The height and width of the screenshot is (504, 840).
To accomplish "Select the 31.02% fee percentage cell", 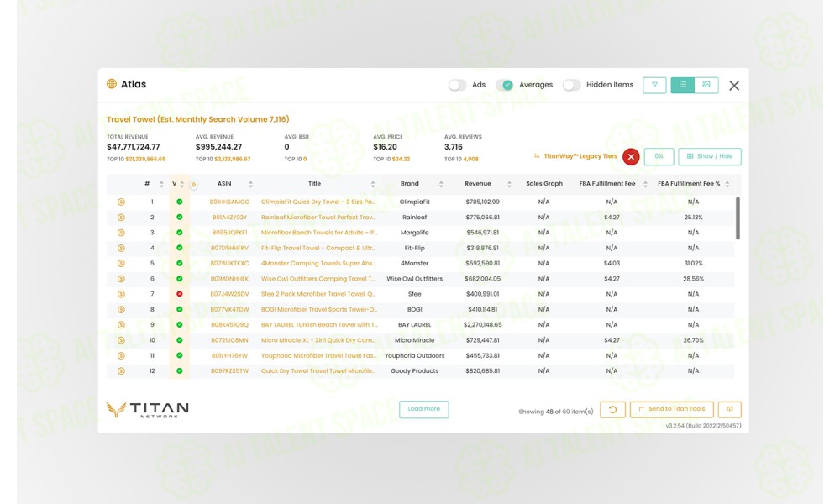I will click(693, 264).
